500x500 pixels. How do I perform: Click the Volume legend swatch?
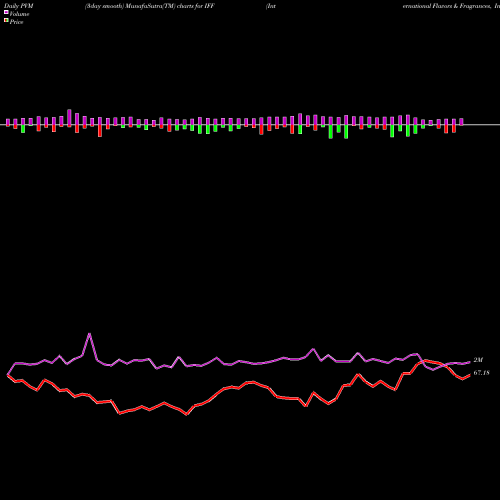(6, 13)
